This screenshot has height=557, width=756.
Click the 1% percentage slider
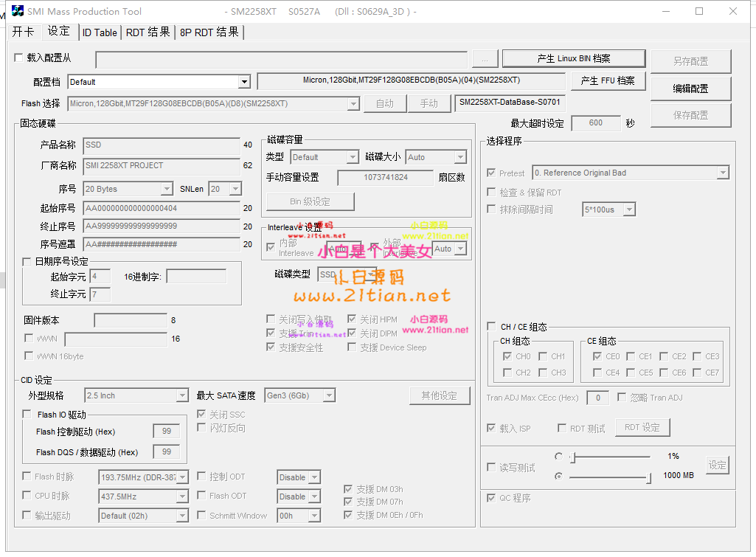[610, 457]
